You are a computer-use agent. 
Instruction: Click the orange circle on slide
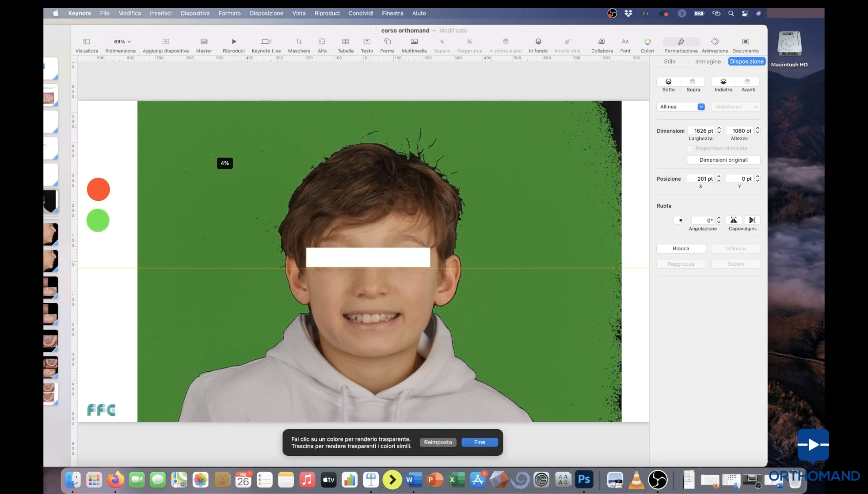[98, 189]
